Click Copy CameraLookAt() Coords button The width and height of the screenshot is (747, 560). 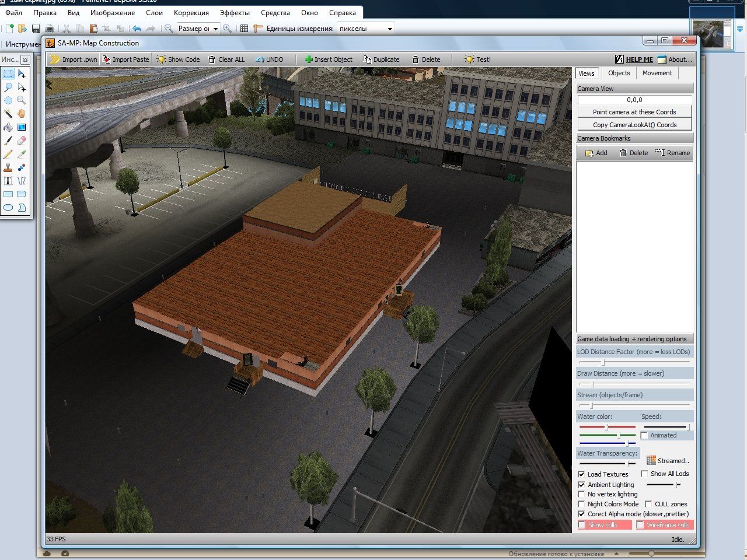tap(634, 125)
